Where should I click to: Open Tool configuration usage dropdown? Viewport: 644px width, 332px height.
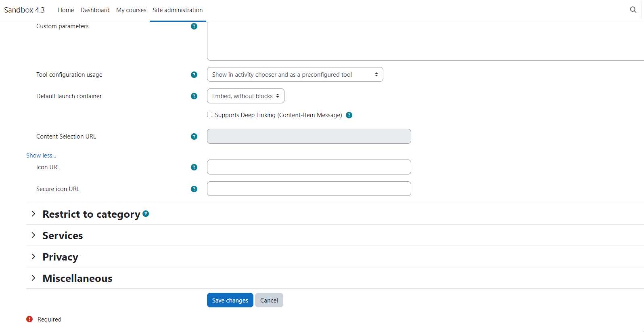[295, 75]
